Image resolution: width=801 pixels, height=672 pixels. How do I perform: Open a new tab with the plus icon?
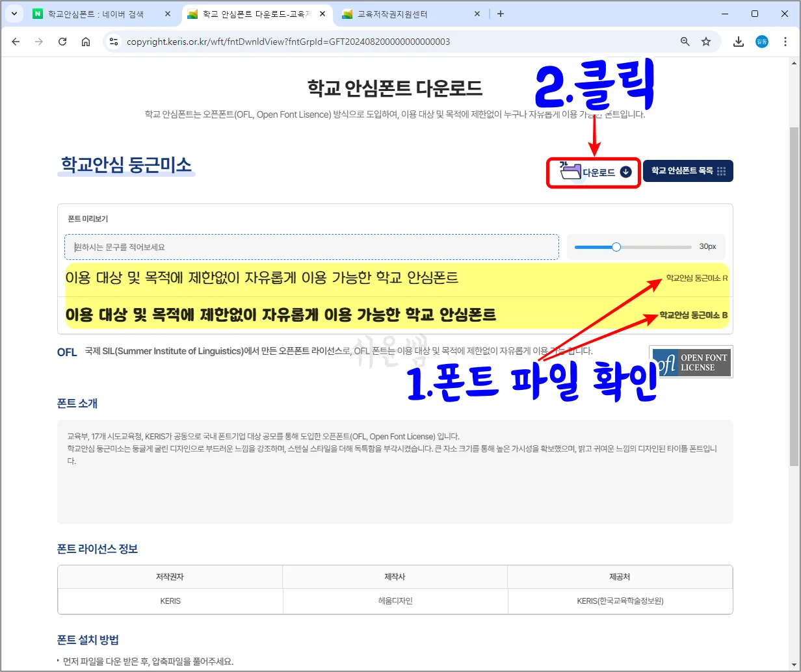[x=501, y=13]
